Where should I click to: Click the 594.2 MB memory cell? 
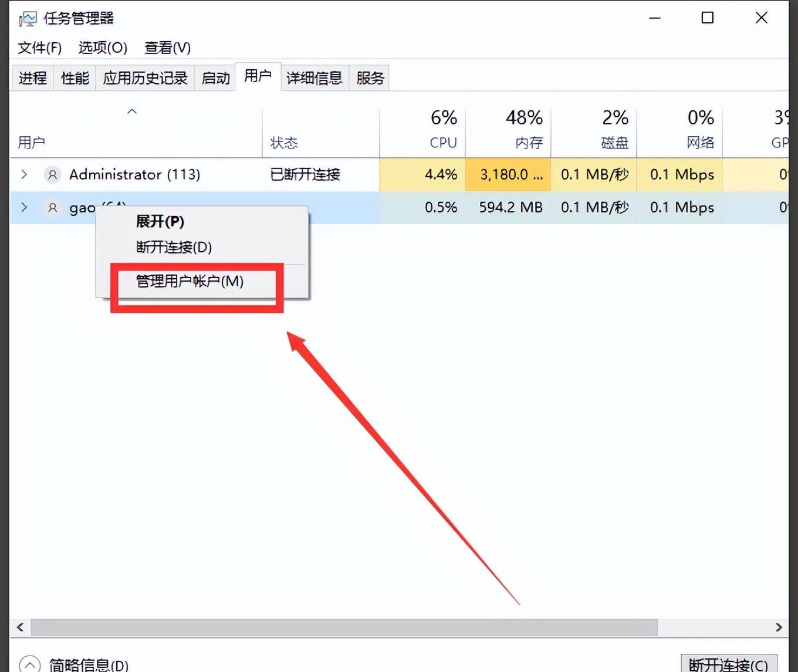point(508,207)
